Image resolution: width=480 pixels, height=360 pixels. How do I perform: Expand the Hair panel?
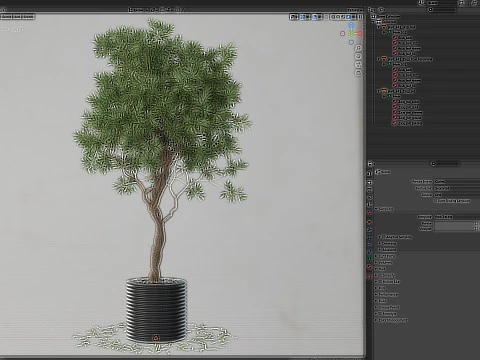pos(376,269)
